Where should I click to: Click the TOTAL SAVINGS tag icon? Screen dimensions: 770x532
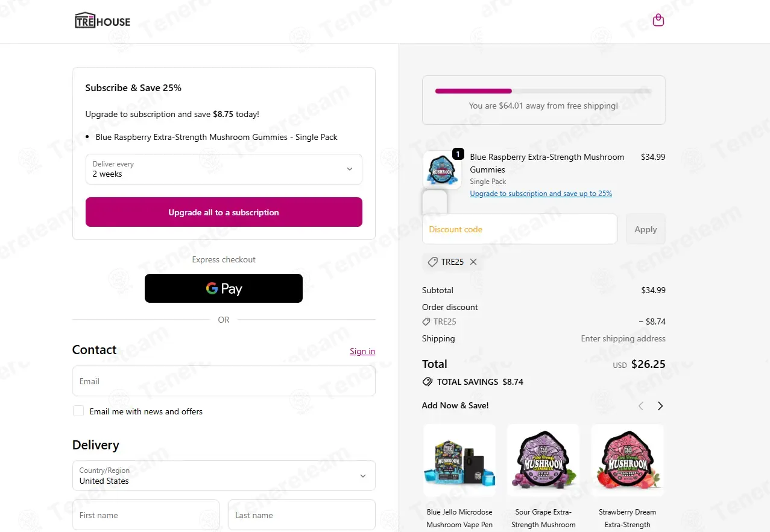[428, 382]
